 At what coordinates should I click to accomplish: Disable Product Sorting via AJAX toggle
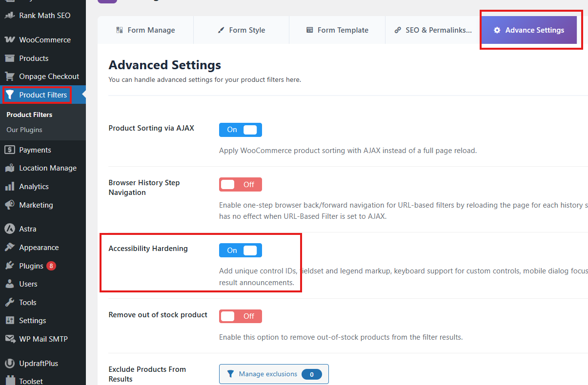click(x=240, y=130)
